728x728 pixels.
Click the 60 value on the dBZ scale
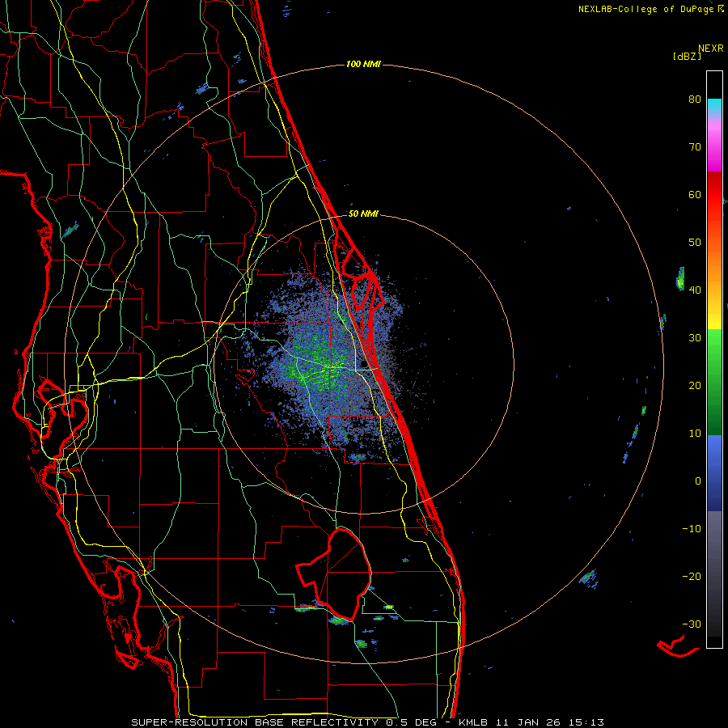[x=695, y=194]
